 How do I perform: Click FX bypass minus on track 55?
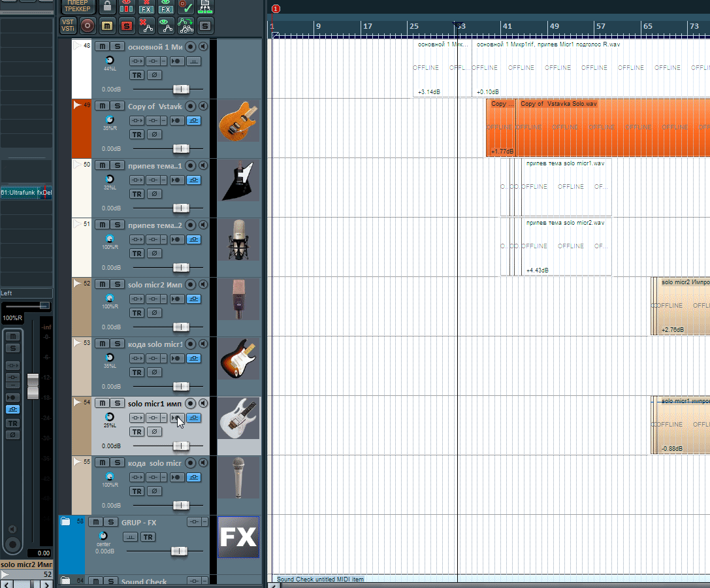click(164, 477)
